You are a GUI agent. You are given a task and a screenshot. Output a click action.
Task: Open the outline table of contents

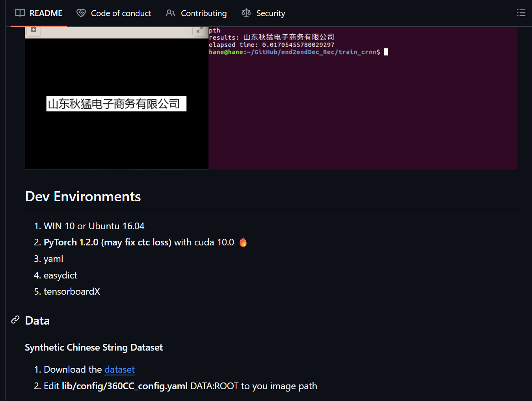click(521, 13)
